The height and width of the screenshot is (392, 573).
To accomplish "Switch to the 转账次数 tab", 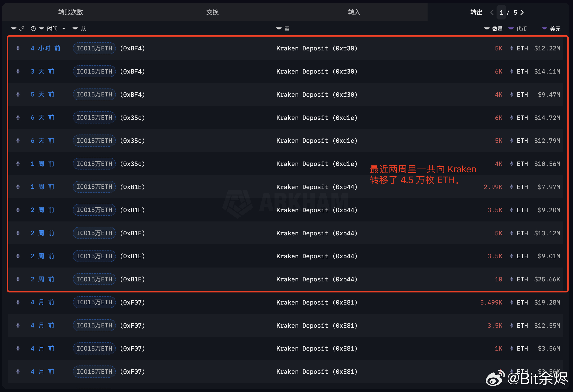I will (x=71, y=12).
